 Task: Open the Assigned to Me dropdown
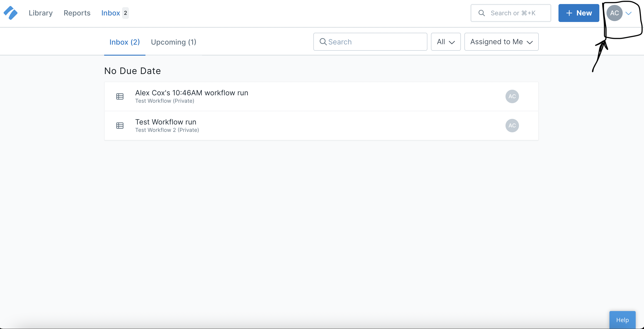pos(501,42)
